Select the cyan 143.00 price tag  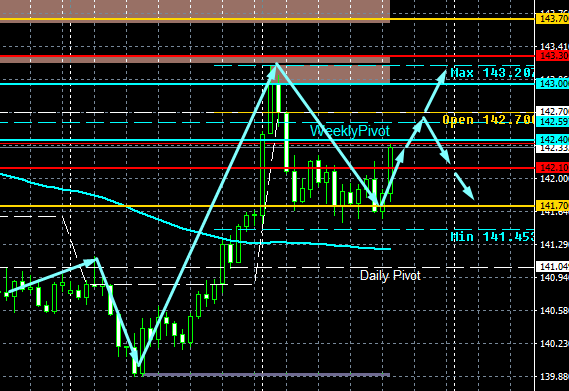click(552, 84)
